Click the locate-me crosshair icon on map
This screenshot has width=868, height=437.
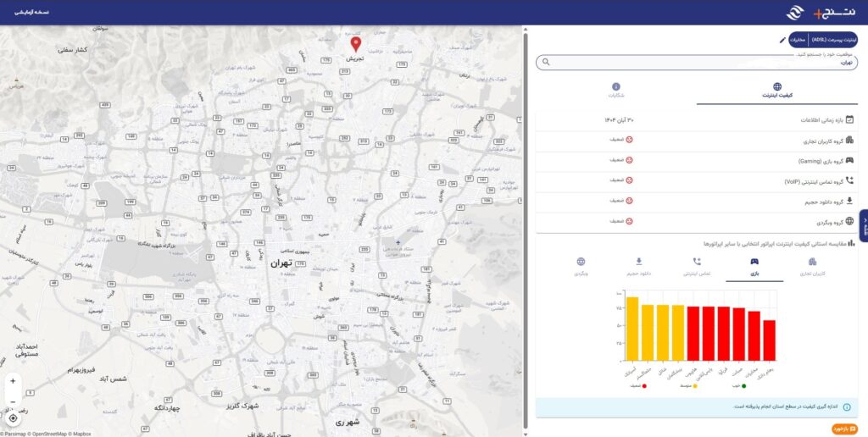13,418
